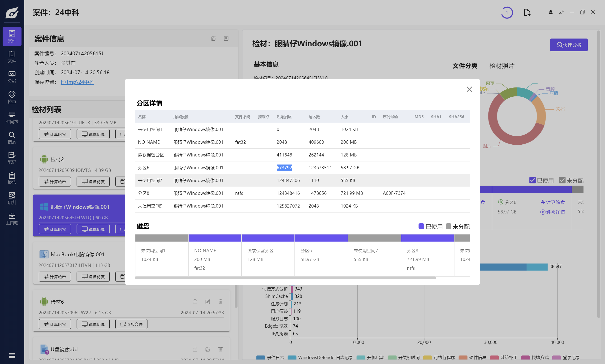
Task: Click the 起始扇区 column header
Action: pos(284,117)
